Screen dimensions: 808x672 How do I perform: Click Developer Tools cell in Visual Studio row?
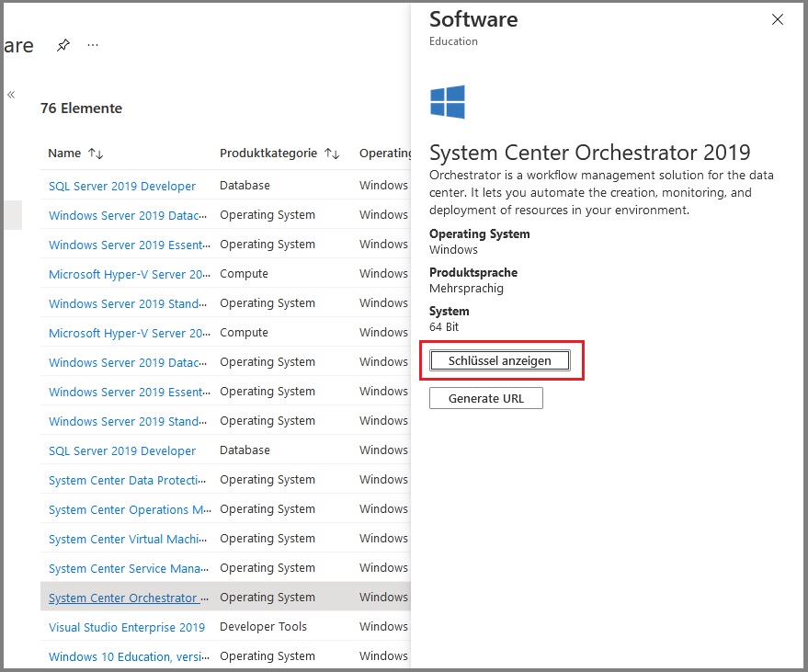263,627
